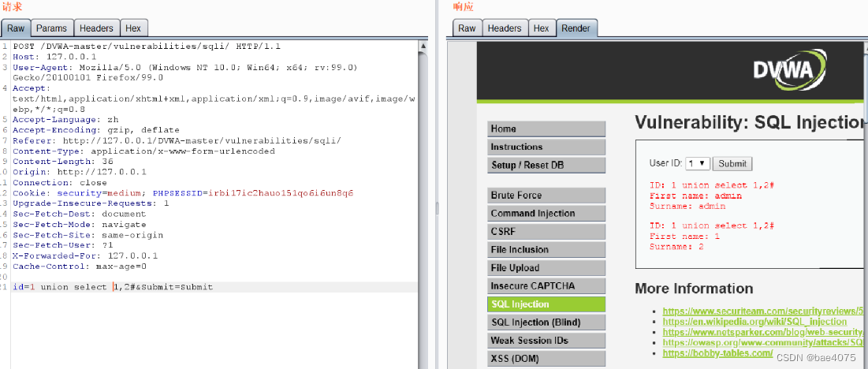The image size is (868, 369).
Task: Click the DVWA logo
Action: [x=792, y=72]
